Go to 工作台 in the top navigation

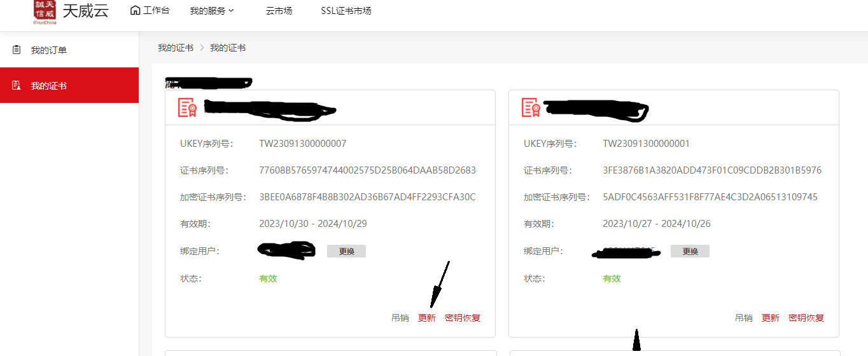pyautogui.click(x=157, y=11)
